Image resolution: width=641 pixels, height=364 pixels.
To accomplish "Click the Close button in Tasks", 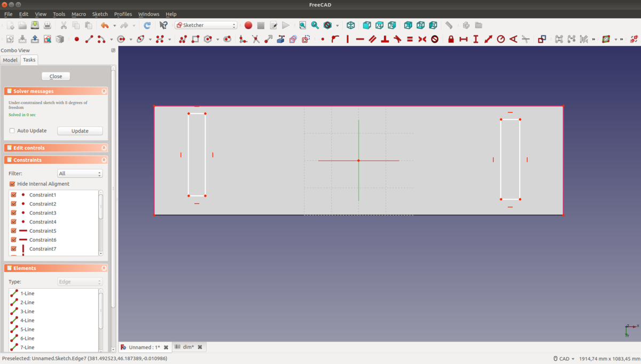I will [56, 76].
